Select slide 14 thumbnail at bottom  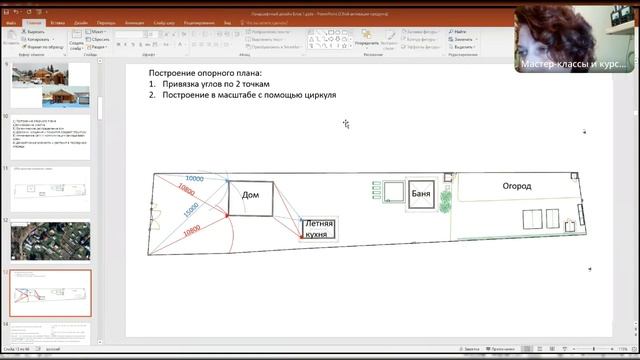click(x=51, y=334)
